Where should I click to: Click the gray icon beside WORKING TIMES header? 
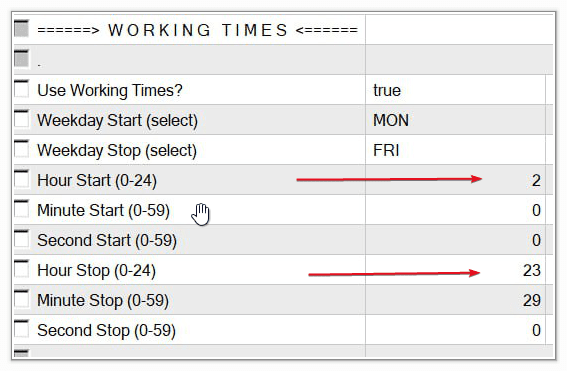pos(21,29)
